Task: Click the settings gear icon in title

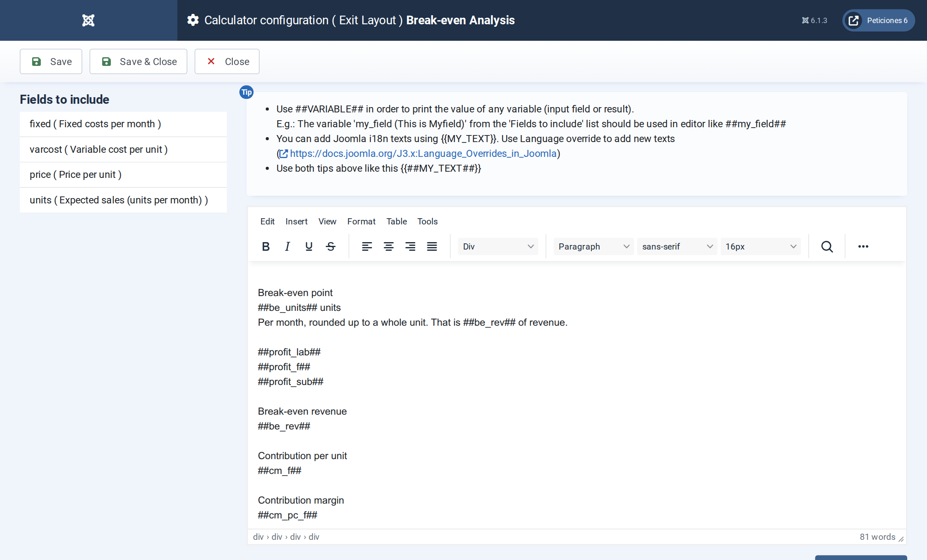Action: point(193,20)
